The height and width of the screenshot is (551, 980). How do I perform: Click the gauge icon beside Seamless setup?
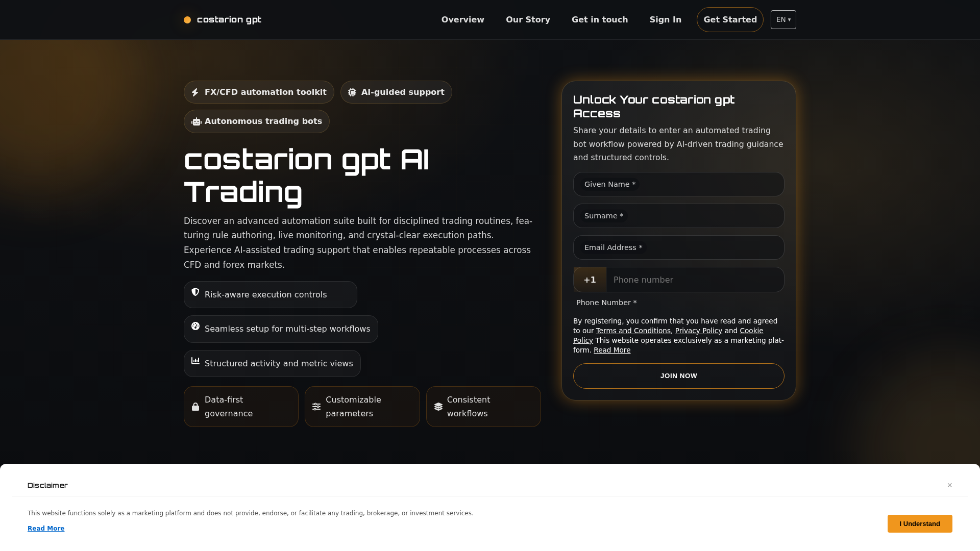(195, 326)
